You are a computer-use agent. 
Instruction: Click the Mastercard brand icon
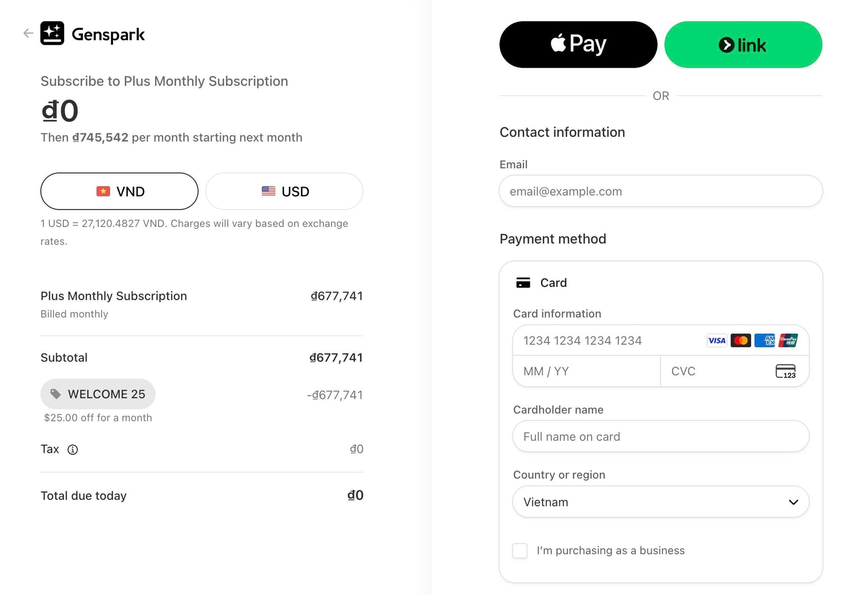pyautogui.click(x=740, y=341)
